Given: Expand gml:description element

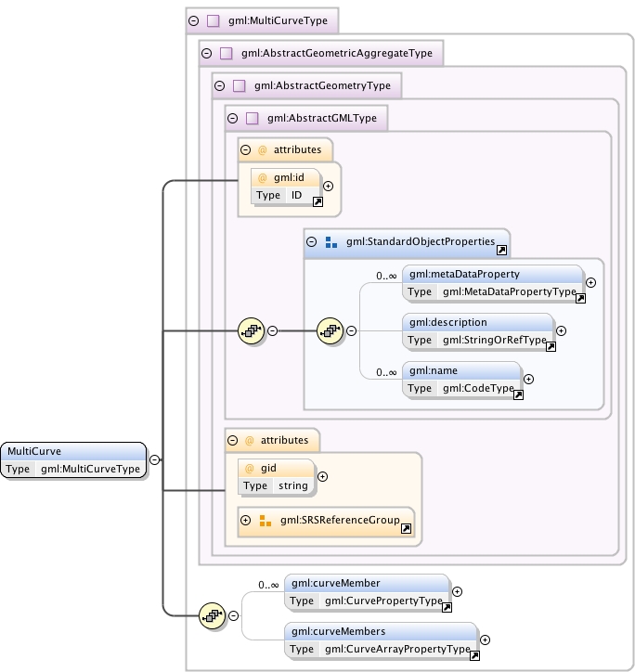Looking at the screenshot, I should (561, 330).
